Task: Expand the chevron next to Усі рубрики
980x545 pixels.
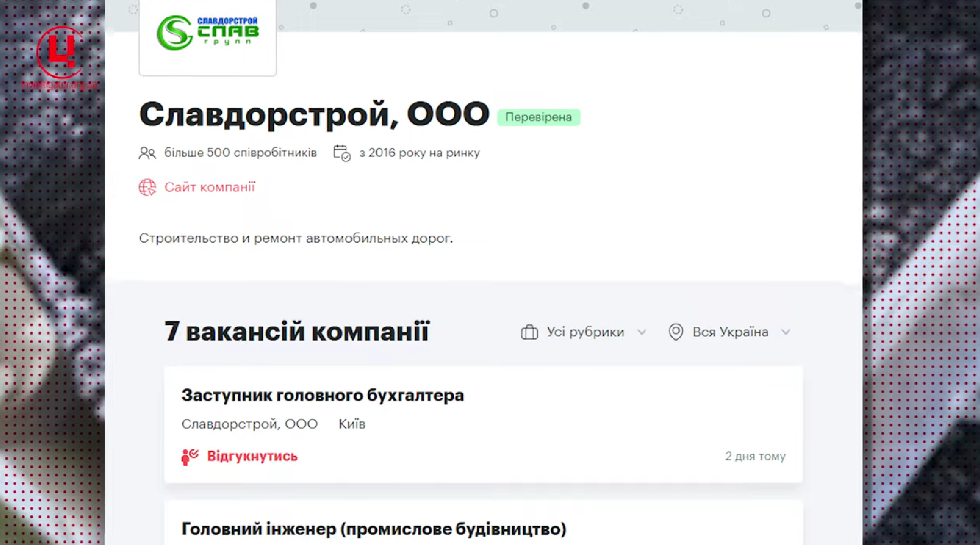Action: click(x=642, y=332)
